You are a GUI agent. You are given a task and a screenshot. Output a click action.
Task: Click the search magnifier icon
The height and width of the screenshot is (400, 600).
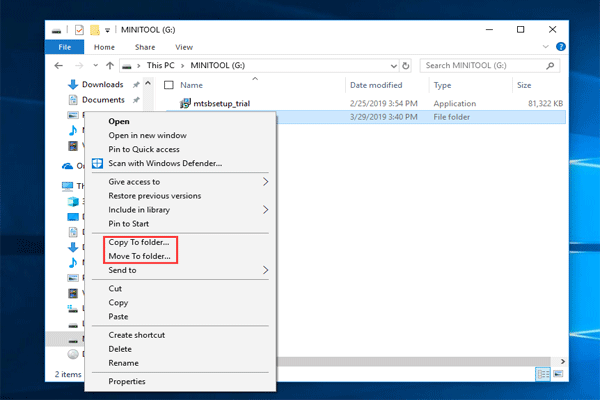[550, 66]
